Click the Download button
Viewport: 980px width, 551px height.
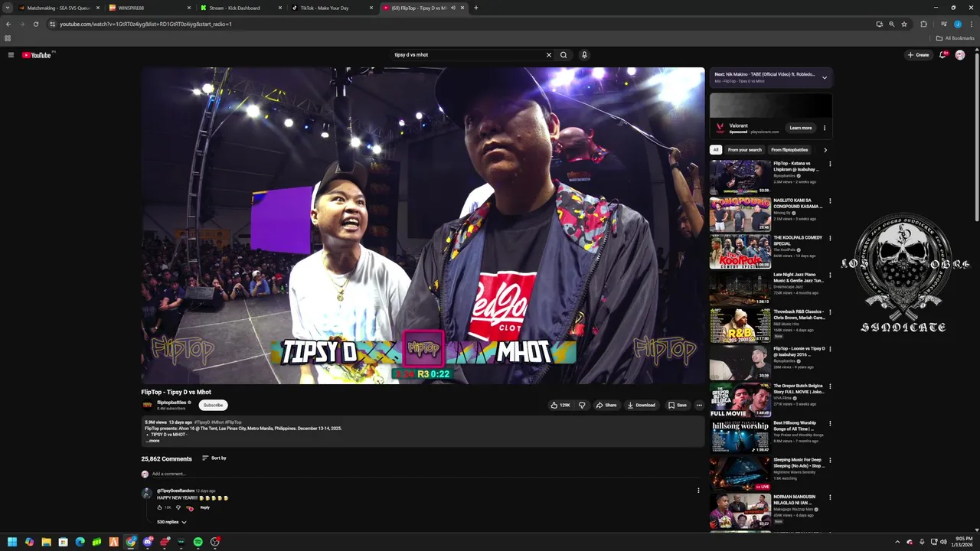pyautogui.click(x=642, y=405)
